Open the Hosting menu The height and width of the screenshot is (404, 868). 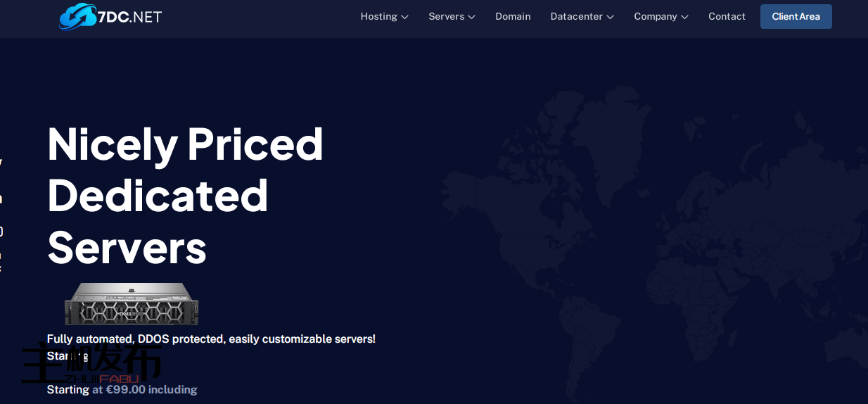[378, 16]
